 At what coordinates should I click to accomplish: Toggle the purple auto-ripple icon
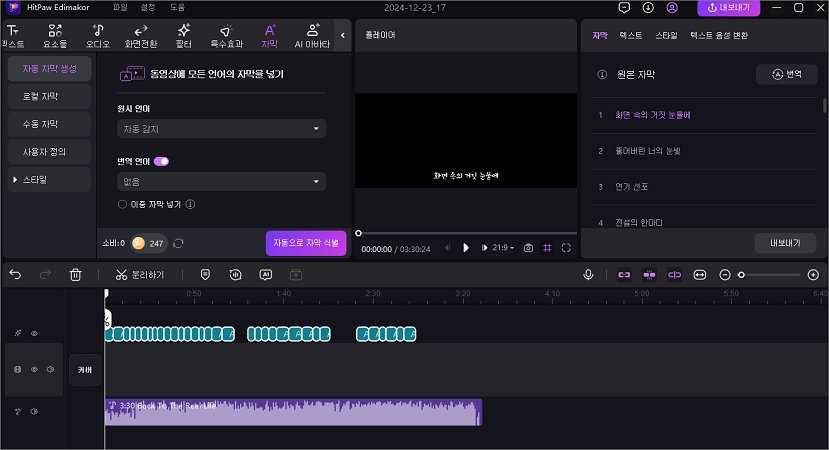(675, 274)
